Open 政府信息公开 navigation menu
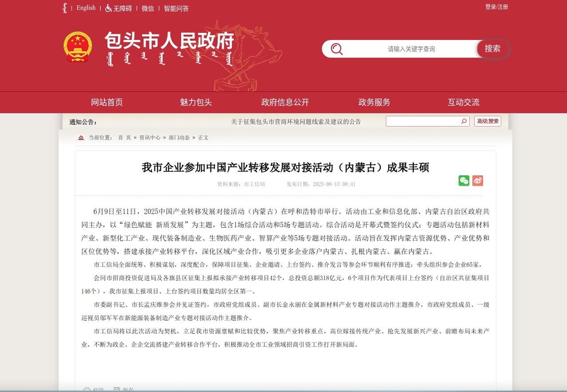Image resolution: width=567 pixels, height=392 pixels. [285, 102]
